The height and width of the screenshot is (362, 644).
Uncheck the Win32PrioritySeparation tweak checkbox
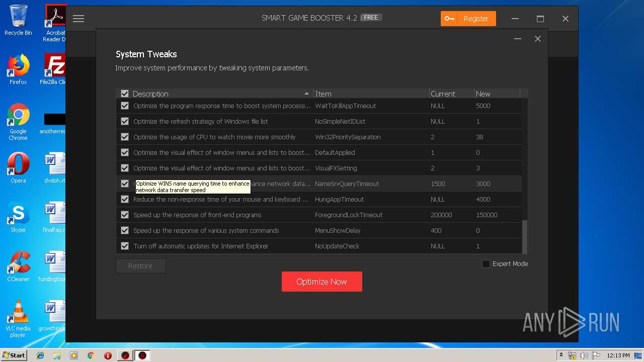pos(125,137)
